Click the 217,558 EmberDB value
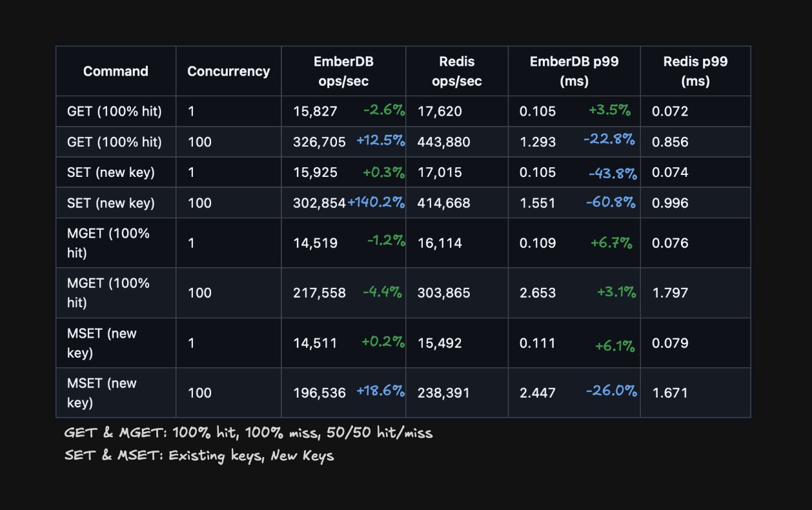The image size is (812, 510). pyautogui.click(x=320, y=293)
